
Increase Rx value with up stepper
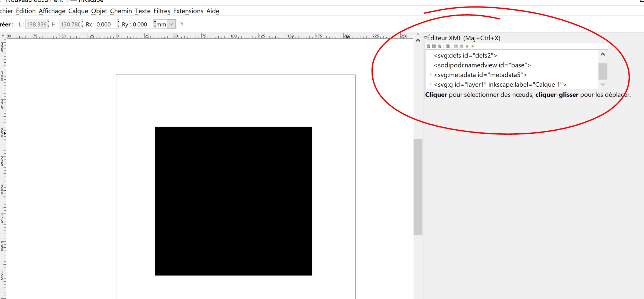(x=118, y=22)
